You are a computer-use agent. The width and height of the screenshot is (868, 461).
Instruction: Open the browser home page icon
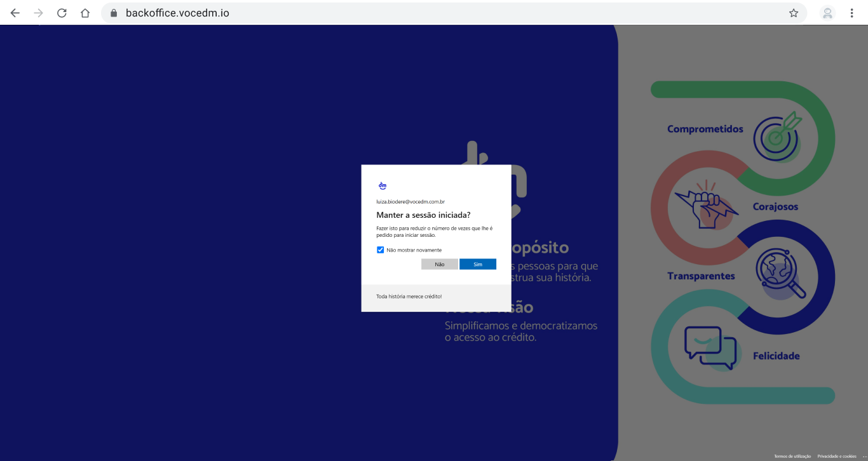pyautogui.click(x=85, y=13)
